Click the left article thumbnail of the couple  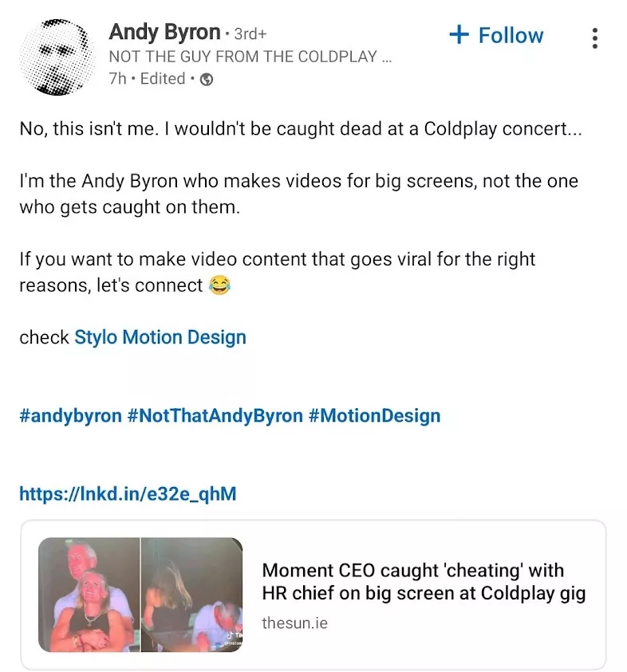pyautogui.click(x=89, y=595)
